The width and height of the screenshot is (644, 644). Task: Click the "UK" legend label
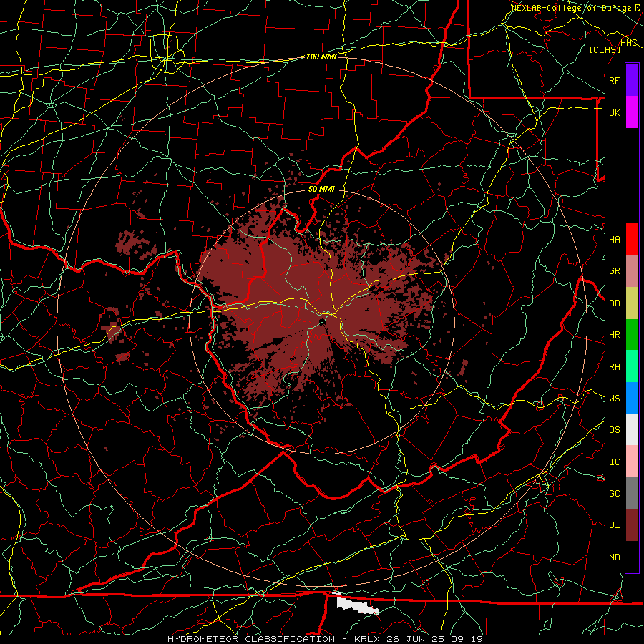tap(614, 112)
